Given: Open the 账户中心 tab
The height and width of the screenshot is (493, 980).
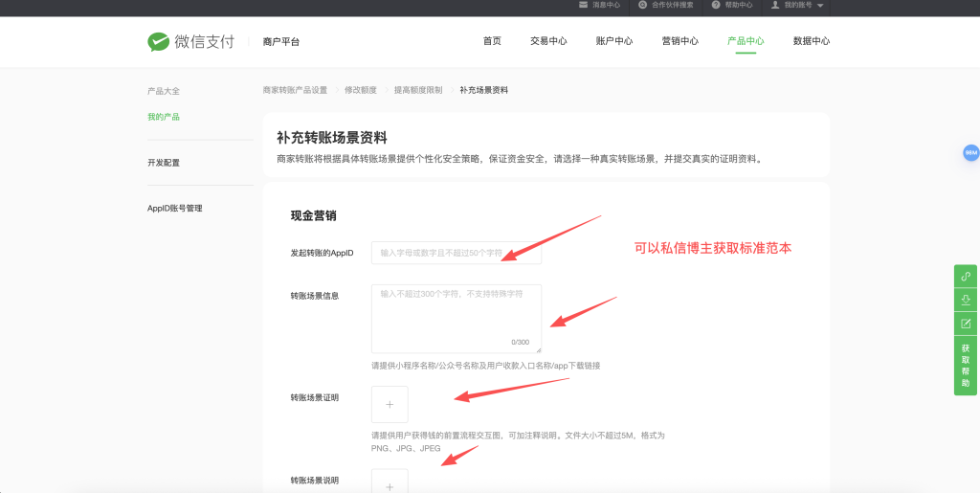Looking at the screenshot, I should 614,41.
